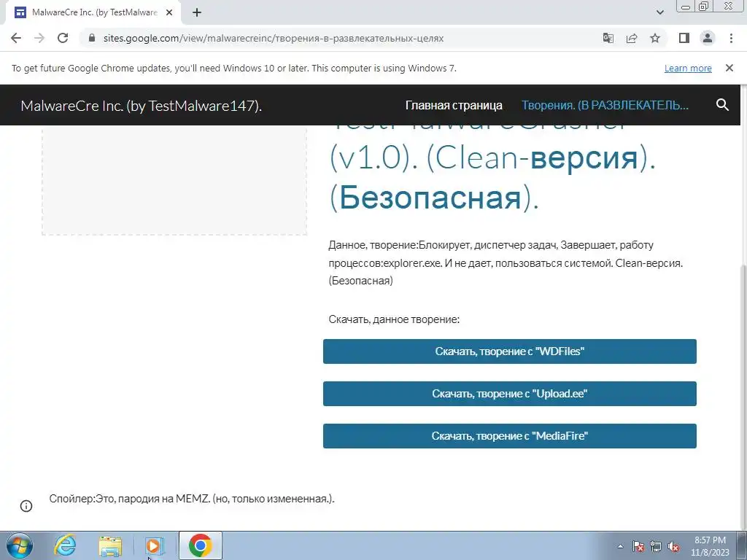Image resolution: width=747 pixels, height=560 pixels.
Task: Click the Chrome taskbar icon
Action: 200,545
